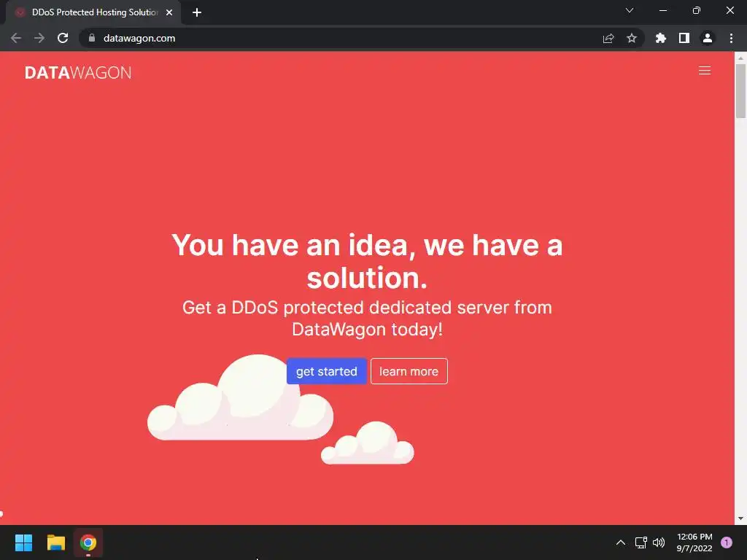
Task: View site info via padlock icon
Action: [92, 38]
